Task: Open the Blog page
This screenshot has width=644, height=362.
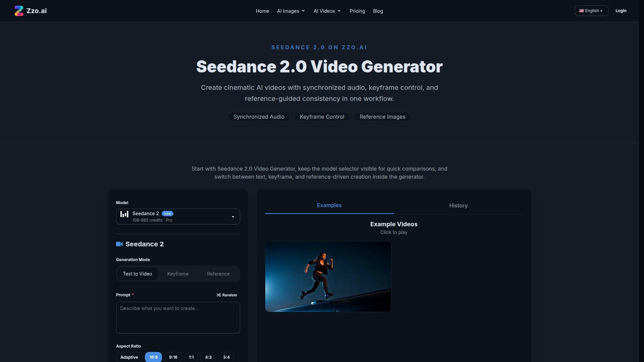Action: point(378,11)
